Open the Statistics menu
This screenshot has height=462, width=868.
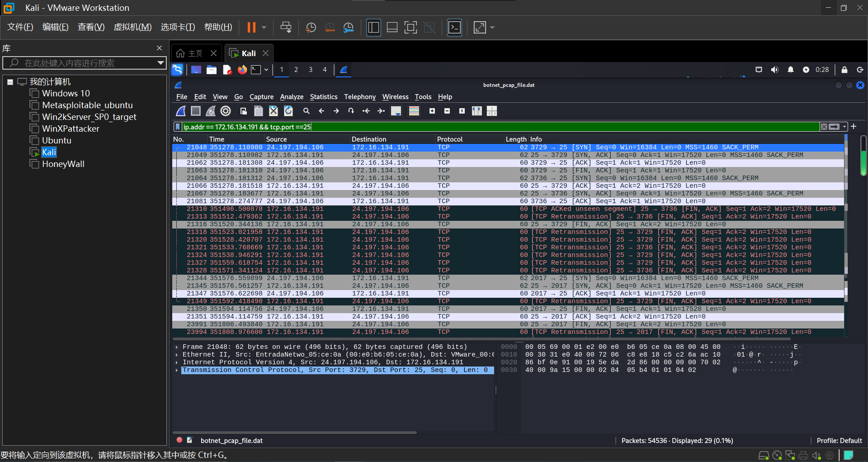click(x=323, y=97)
